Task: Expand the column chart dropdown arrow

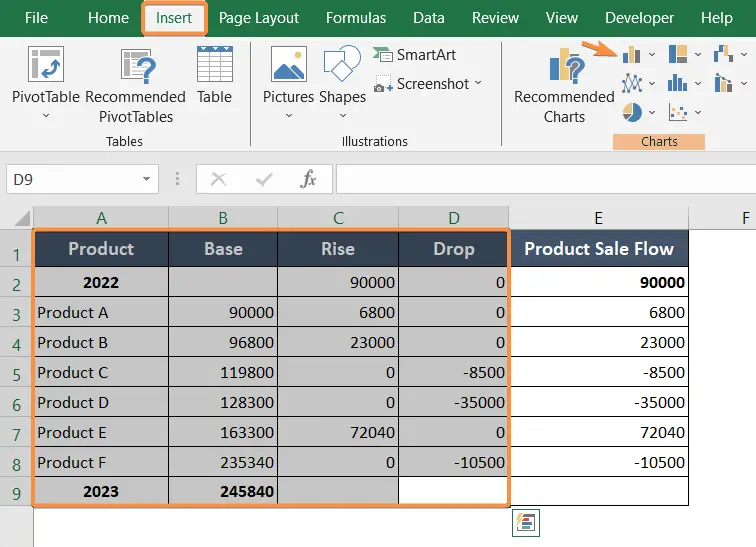Action: coord(652,54)
